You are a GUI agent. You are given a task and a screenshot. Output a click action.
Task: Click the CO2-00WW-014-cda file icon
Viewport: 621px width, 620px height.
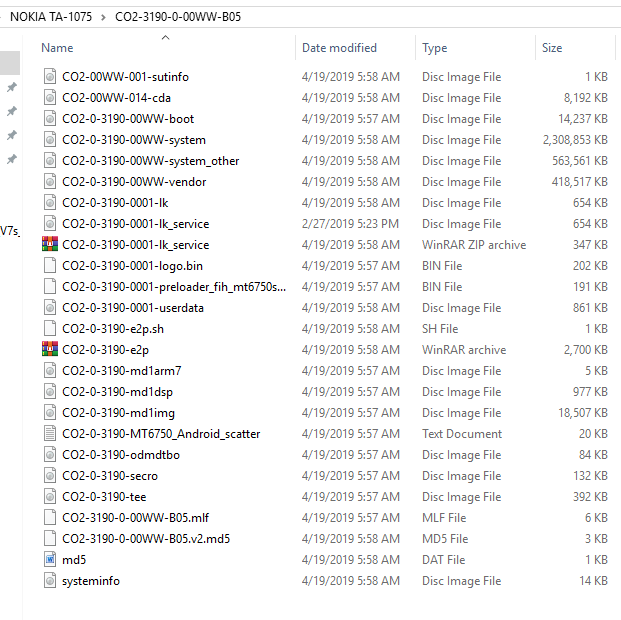pyautogui.click(x=50, y=97)
